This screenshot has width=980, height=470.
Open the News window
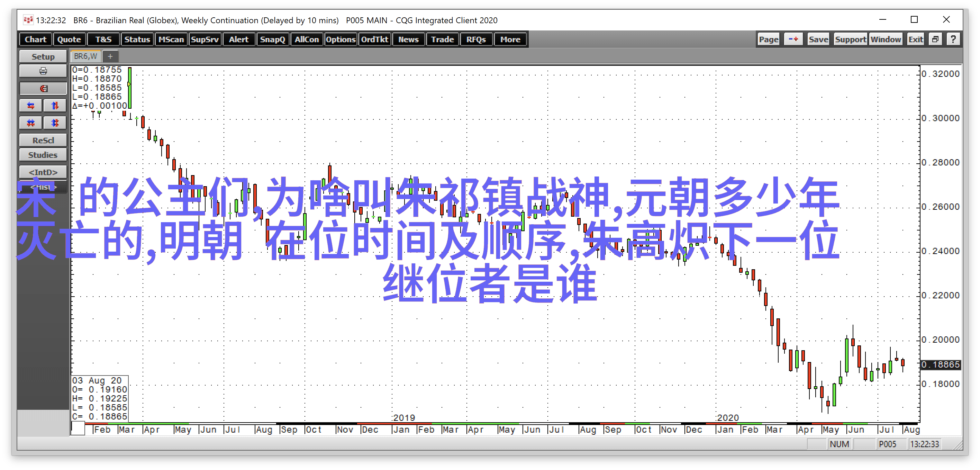408,39
